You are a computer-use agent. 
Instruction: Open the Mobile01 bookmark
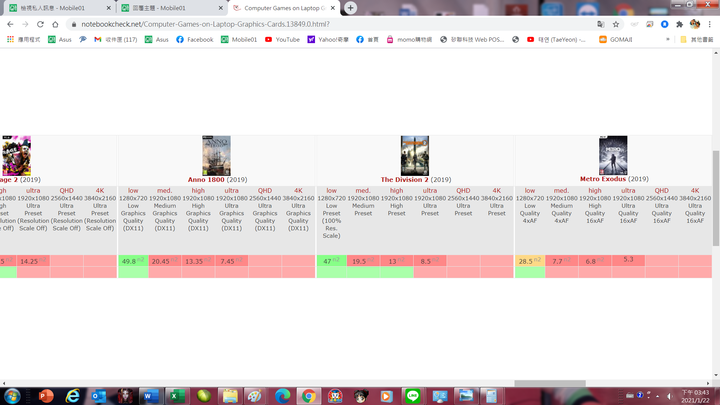[239, 39]
